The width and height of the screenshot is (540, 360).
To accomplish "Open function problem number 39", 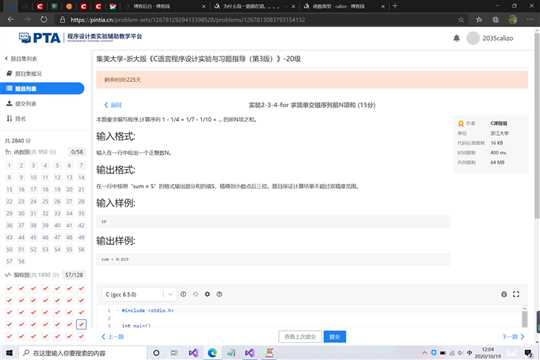I will pos(45,225).
